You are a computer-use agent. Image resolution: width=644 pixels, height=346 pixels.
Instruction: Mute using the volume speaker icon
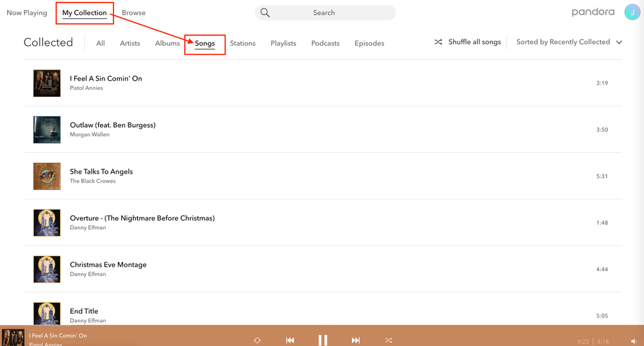point(634,341)
